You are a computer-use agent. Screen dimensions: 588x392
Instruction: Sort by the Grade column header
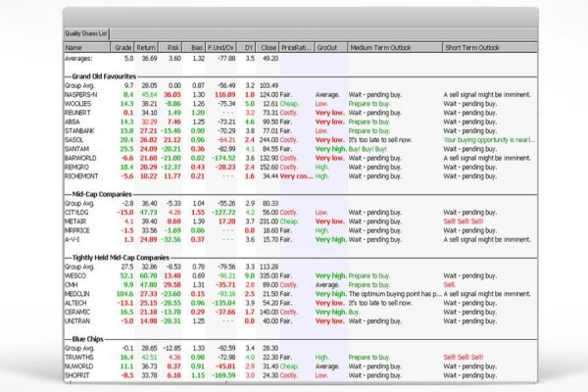tap(122, 48)
